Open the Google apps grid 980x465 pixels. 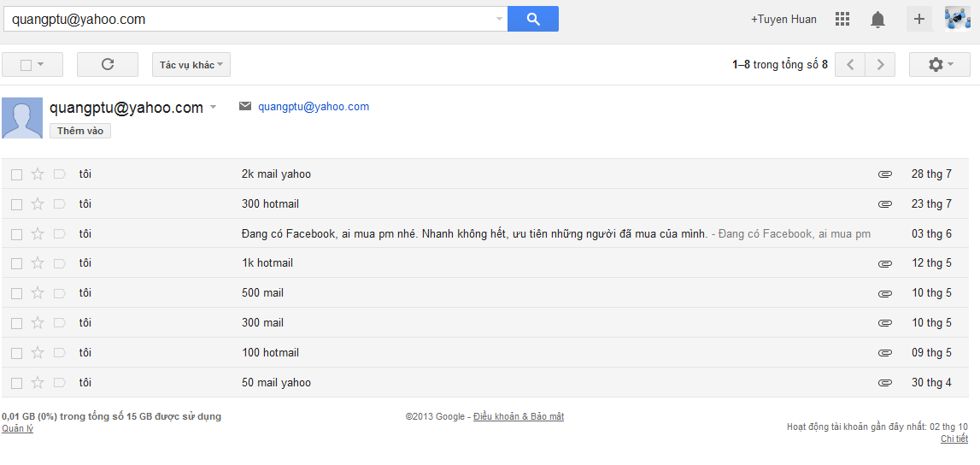point(842,19)
